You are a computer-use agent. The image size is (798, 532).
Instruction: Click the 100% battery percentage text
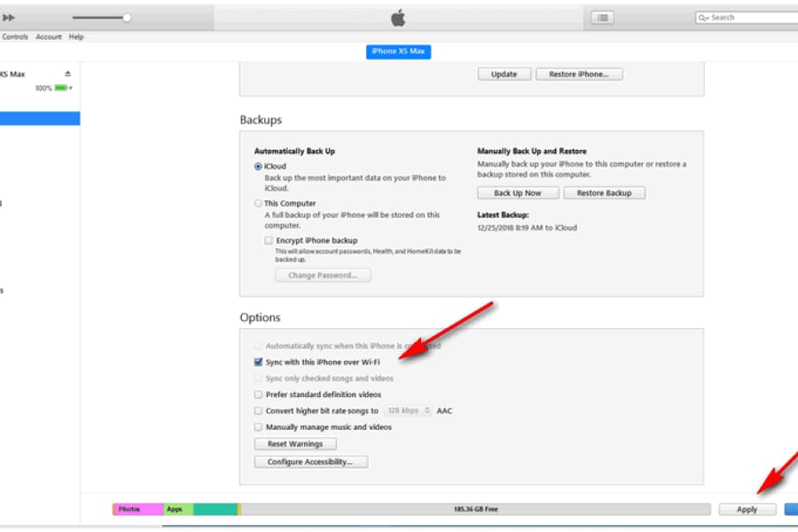click(x=43, y=88)
